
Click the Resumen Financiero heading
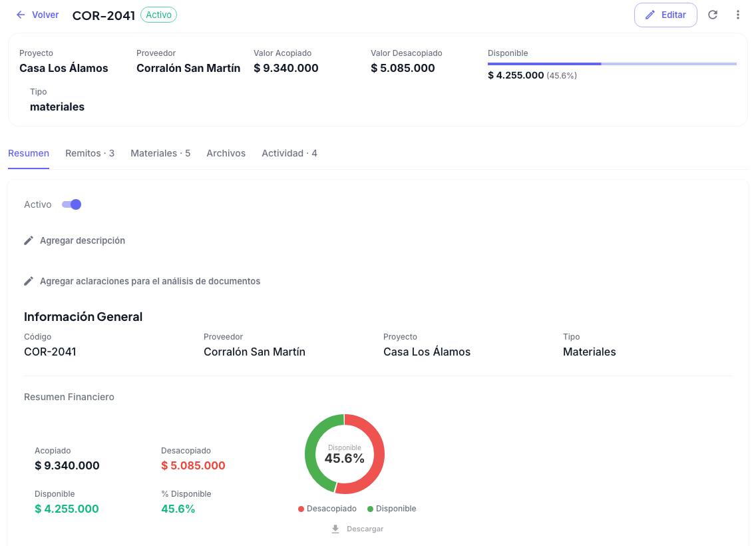pos(69,397)
